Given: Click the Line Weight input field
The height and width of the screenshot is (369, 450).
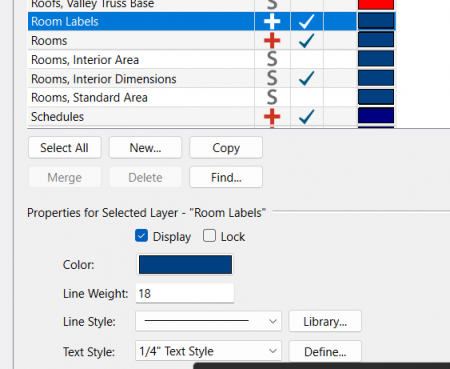Looking at the screenshot, I should click(x=185, y=293).
